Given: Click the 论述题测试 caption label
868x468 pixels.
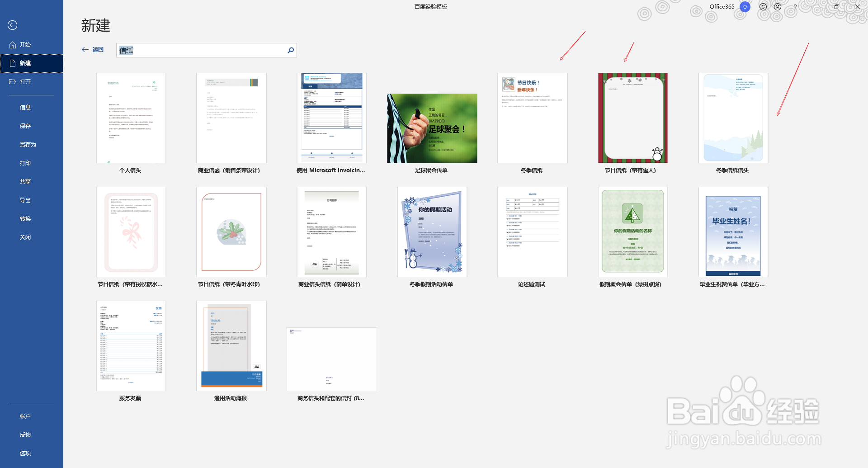Looking at the screenshot, I should coord(532,284).
